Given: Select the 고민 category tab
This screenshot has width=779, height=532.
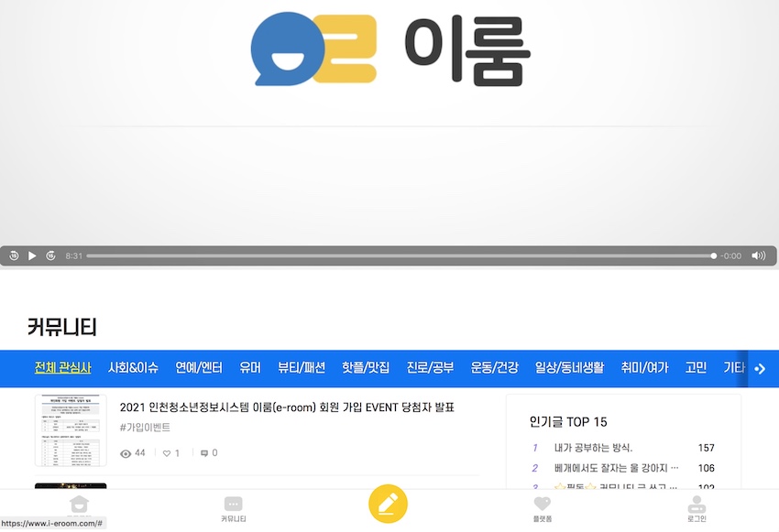Looking at the screenshot, I should point(696,368).
